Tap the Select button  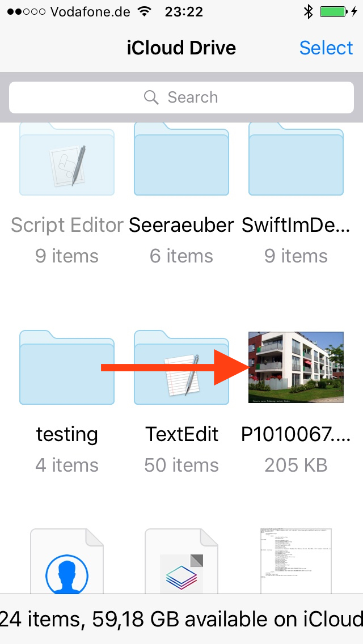pos(326,48)
